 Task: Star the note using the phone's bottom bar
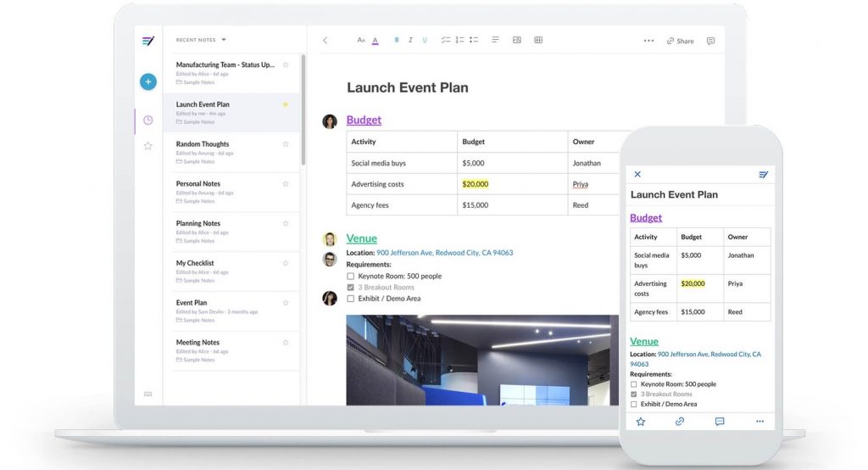(x=641, y=422)
